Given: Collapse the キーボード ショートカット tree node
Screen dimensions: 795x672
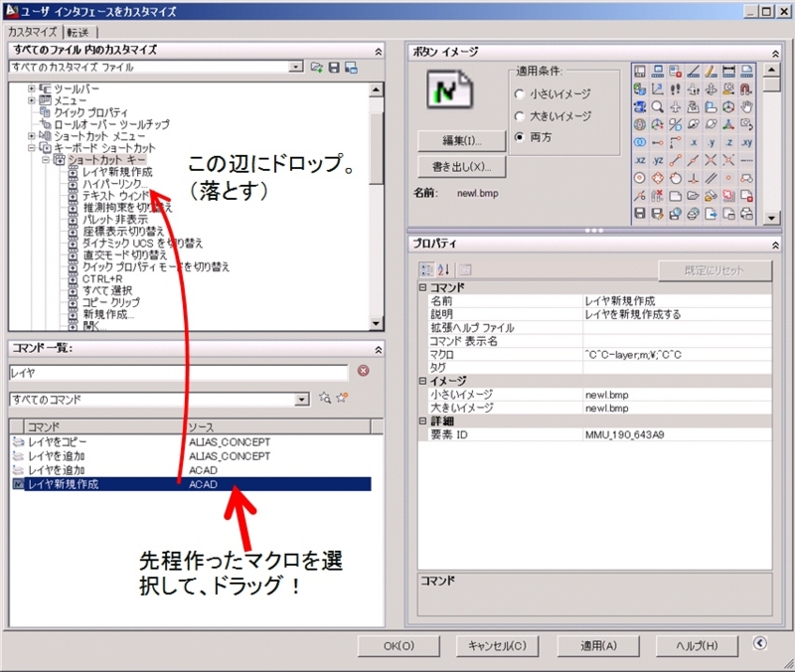Looking at the screenshot, I should pos(32,148).
